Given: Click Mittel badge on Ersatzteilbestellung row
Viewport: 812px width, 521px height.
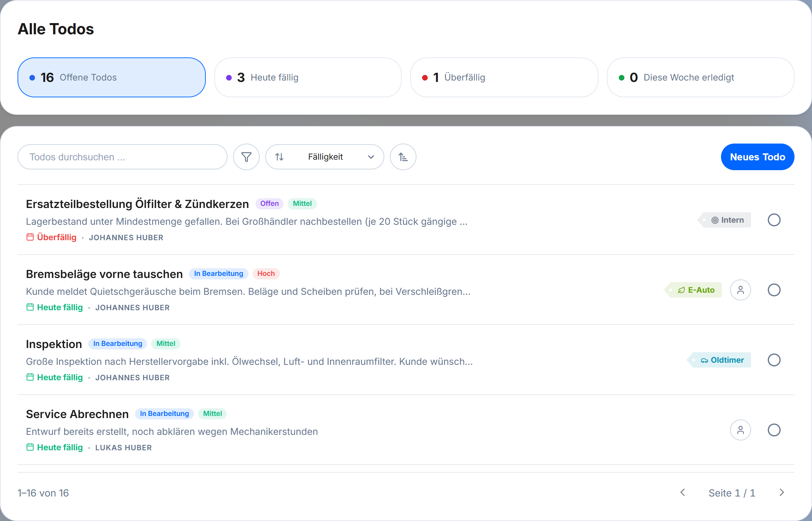Looking at the screenshot, I should 302,203.
